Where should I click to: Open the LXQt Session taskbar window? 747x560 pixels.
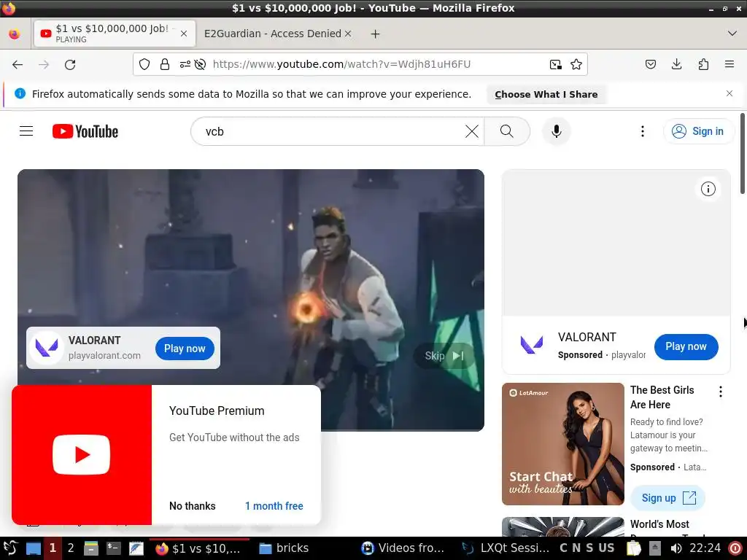506,548
